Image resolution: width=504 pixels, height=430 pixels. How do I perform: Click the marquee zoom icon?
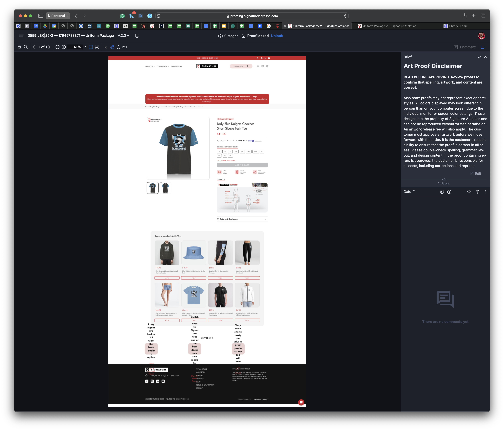click(97, 47)
